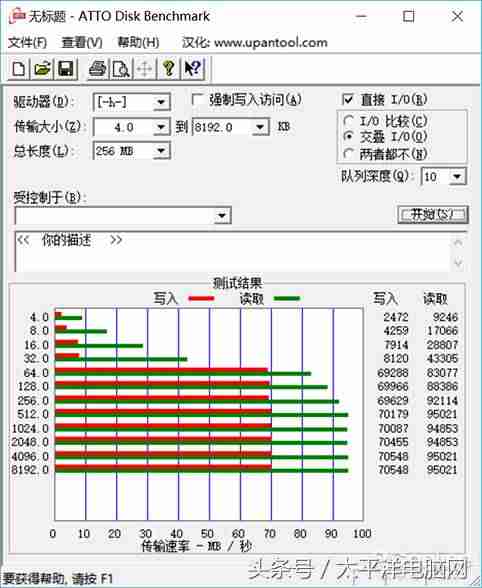This screenshot has width=482, height=588.
Task: Click the read value 43305
Action: pos(443,359)
